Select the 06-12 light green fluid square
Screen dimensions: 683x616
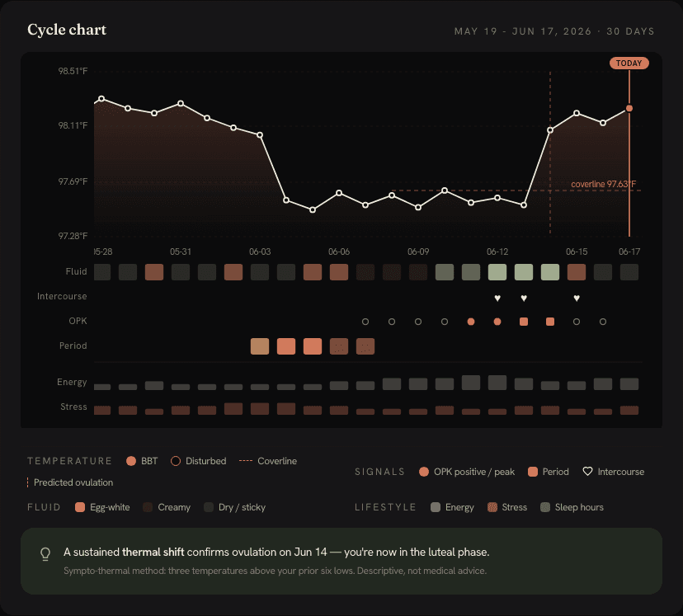click(497, 272)
